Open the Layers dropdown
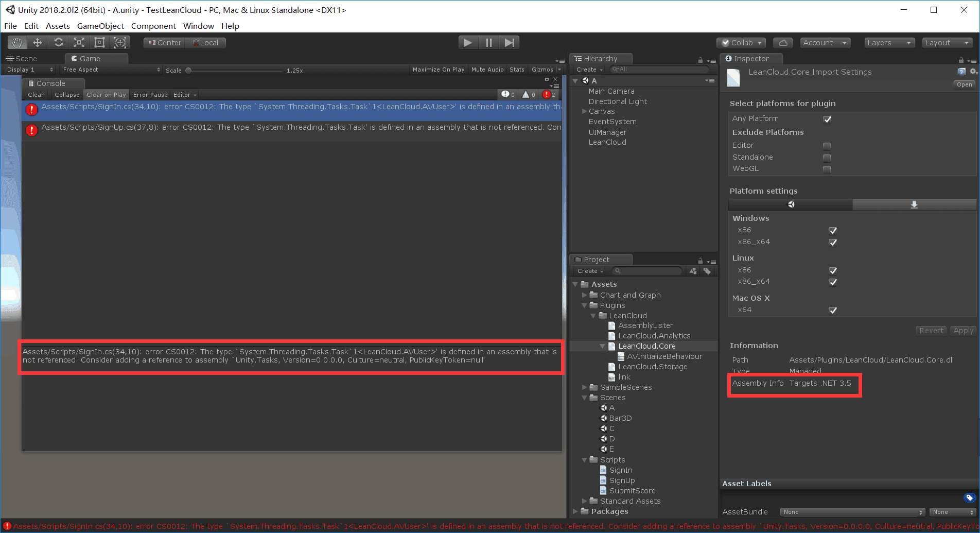The image size is (980, 533). (889, 43)
